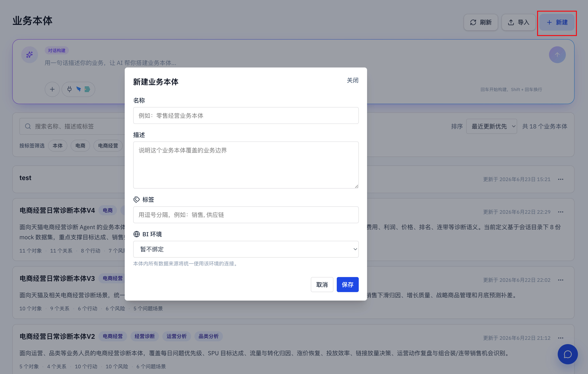Viewport: 588px width, 374px height.
Task: Focus the AI business description prompt field
Action: click(x=293, y=63)
